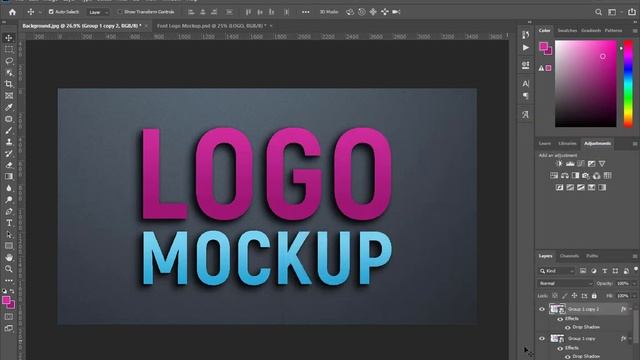The height and width of the screenshot is (360, 640).
Task: Open the Fill slider dropdown arrow
Action: 634,296
